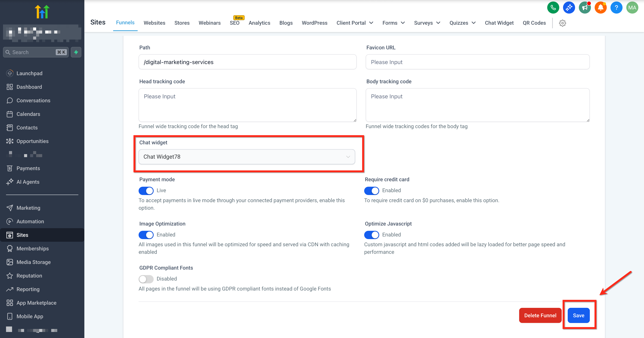The width and height of the screenshot is (644, 338).
Task: Click the megaphone announcements icon
Action: click(585, 8)
